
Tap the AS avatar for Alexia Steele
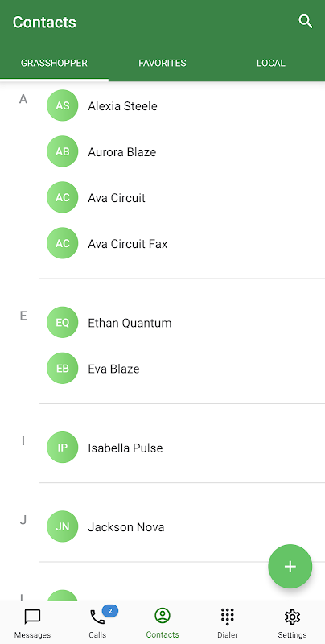(x=63, y=105)
